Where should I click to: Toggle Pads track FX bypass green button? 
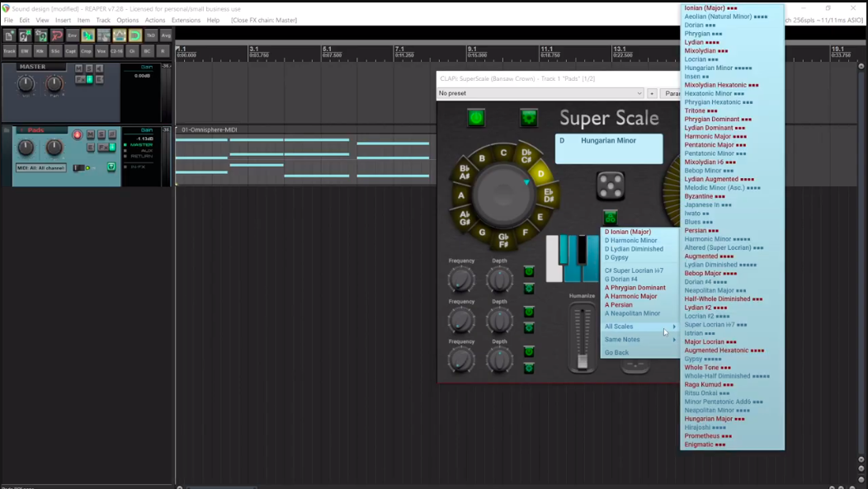click(x=112, y=147)
